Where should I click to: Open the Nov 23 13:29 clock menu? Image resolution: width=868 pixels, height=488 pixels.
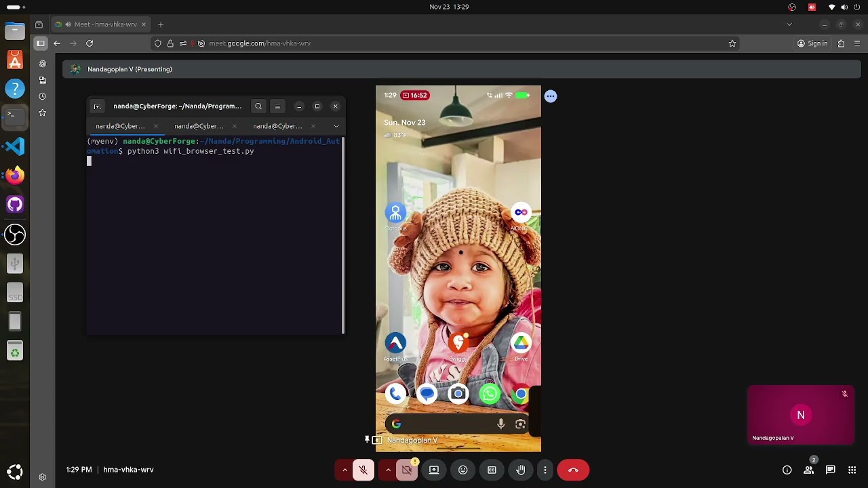coord(449,7)
